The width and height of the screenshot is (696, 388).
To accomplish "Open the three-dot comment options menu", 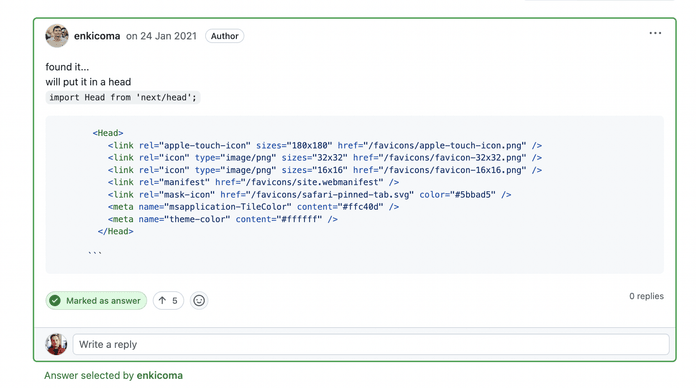I will tap(655, 33).
